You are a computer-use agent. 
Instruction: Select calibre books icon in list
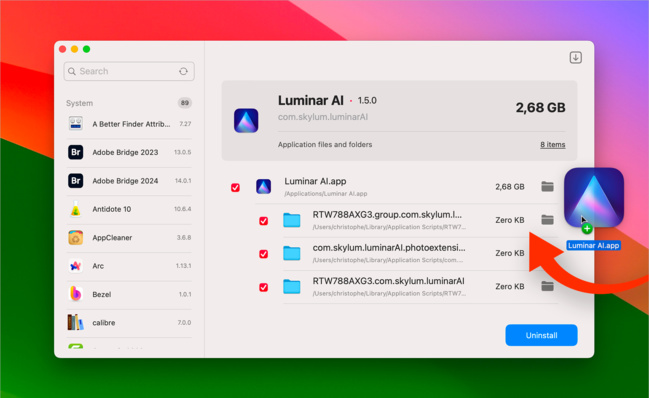coord(75,322)
